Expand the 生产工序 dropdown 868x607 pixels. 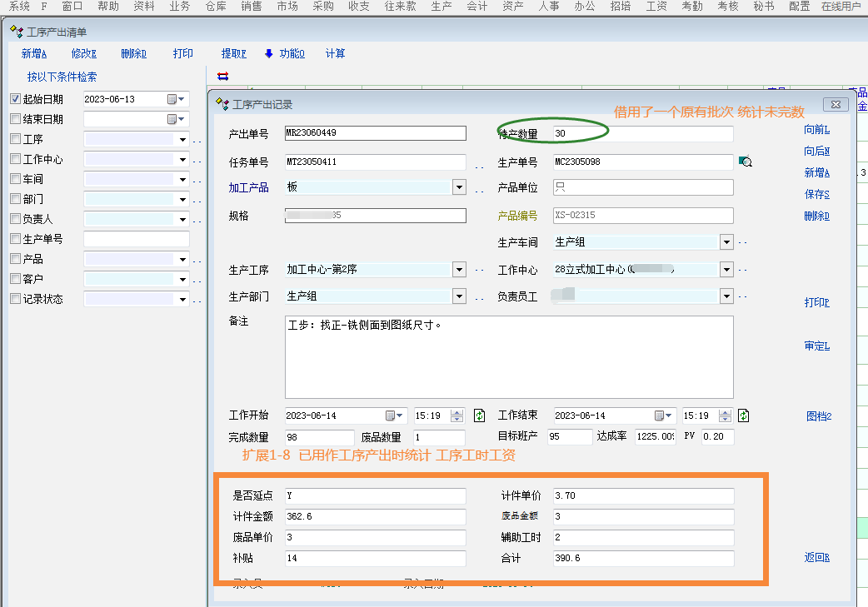(459, 270)
